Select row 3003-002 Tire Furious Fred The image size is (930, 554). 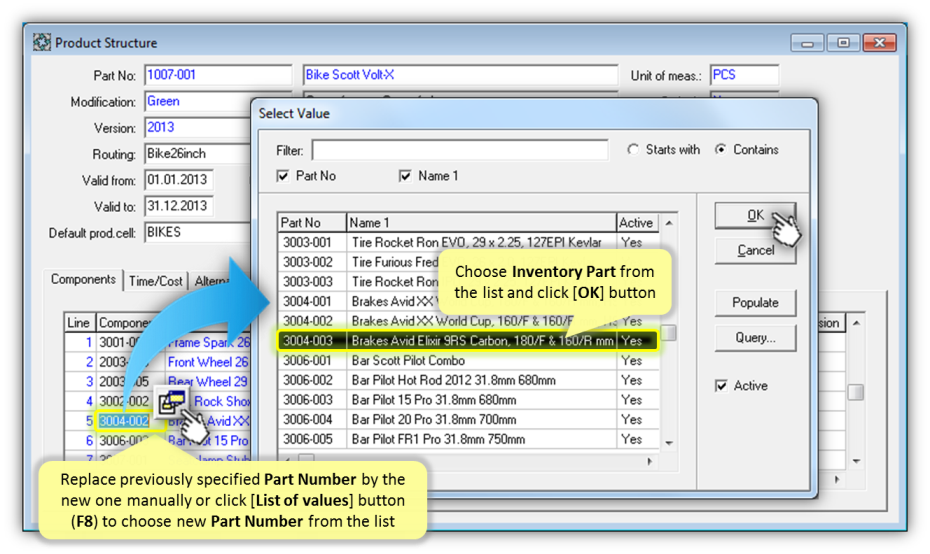[468, 262]
